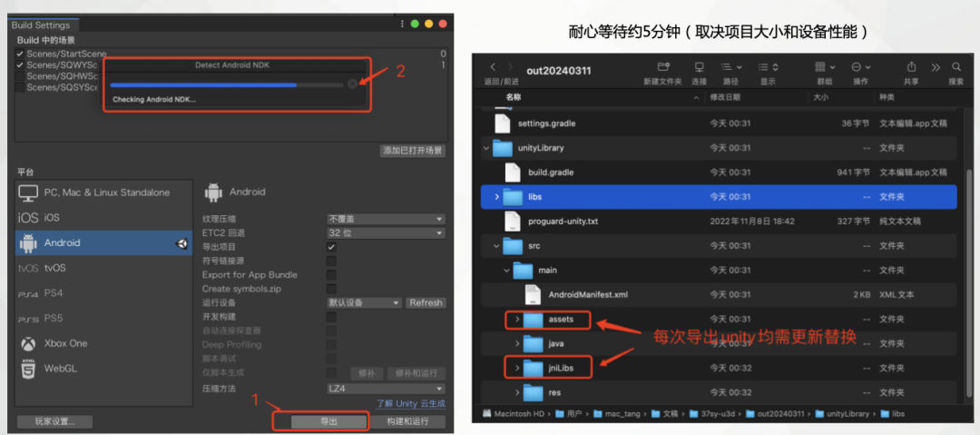This screenshot has width=980, height=435.
Task: Click the Refresh devices button
Action: [426, 303]
